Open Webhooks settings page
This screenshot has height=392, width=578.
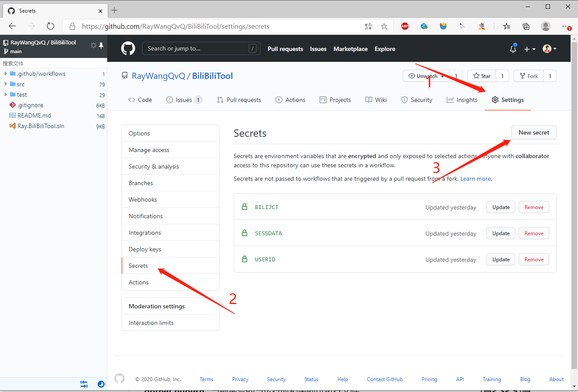[x=170, y=199]
